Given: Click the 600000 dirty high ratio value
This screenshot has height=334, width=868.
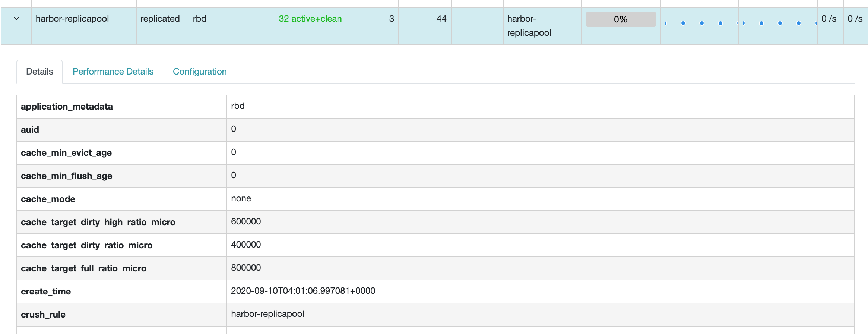Looking at the screenshot, I should point(246,221).
